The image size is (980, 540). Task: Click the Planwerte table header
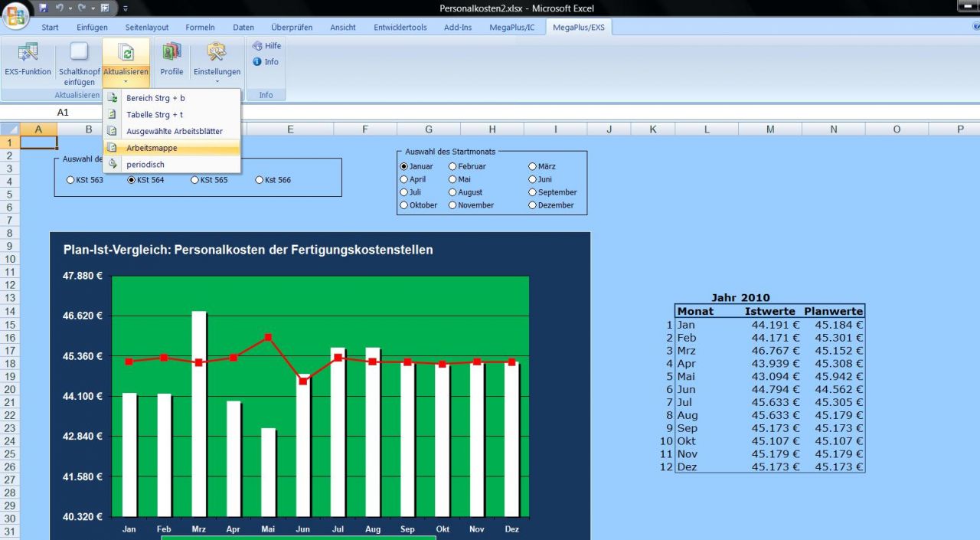[834, 311]
